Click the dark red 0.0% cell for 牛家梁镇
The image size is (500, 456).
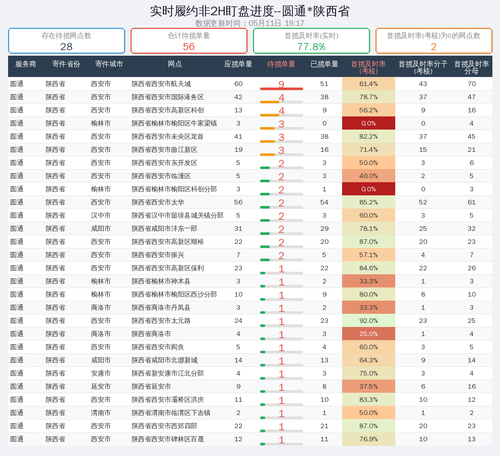point(368,123)
